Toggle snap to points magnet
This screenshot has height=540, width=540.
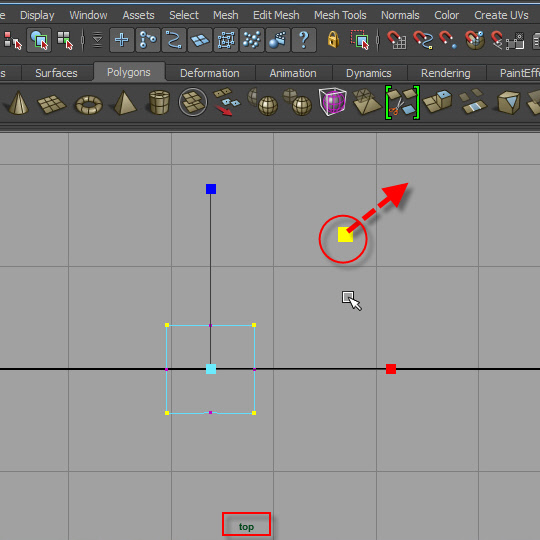pyautogui.click(x=448, y=40)
